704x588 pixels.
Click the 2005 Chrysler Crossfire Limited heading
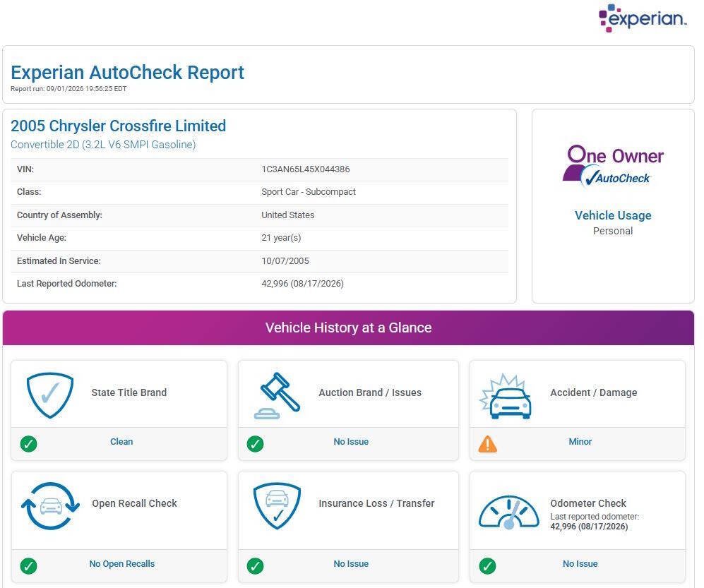tap(118, 126)
